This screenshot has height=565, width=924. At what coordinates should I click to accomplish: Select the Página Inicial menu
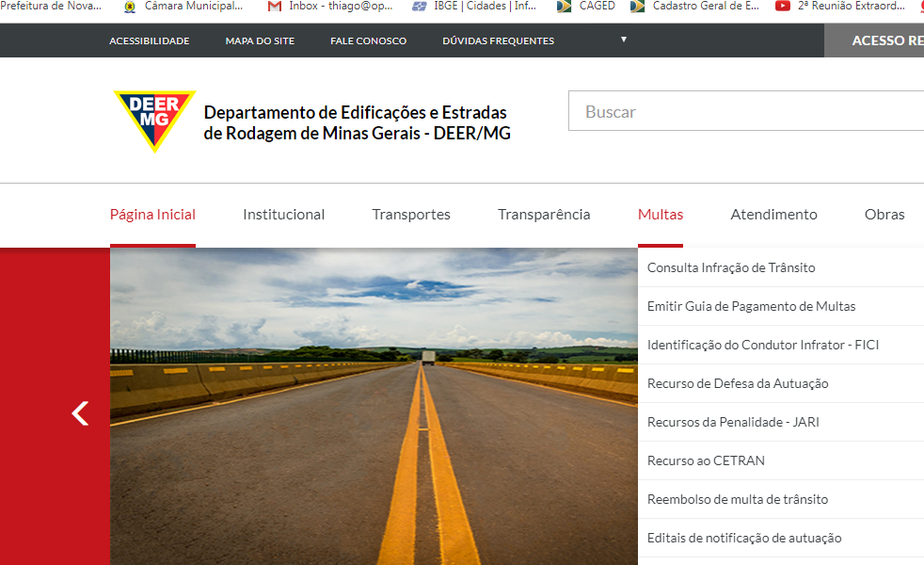(x=152, y=215)
